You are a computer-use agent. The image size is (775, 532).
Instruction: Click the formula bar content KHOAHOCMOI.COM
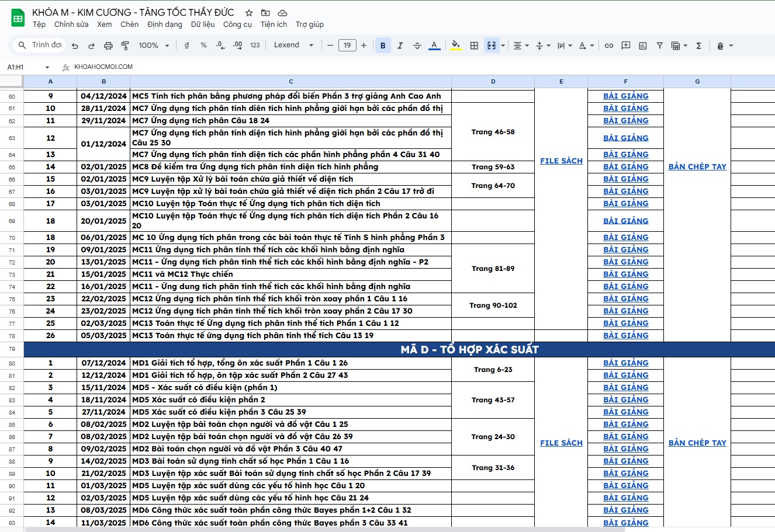pos(103,67)
